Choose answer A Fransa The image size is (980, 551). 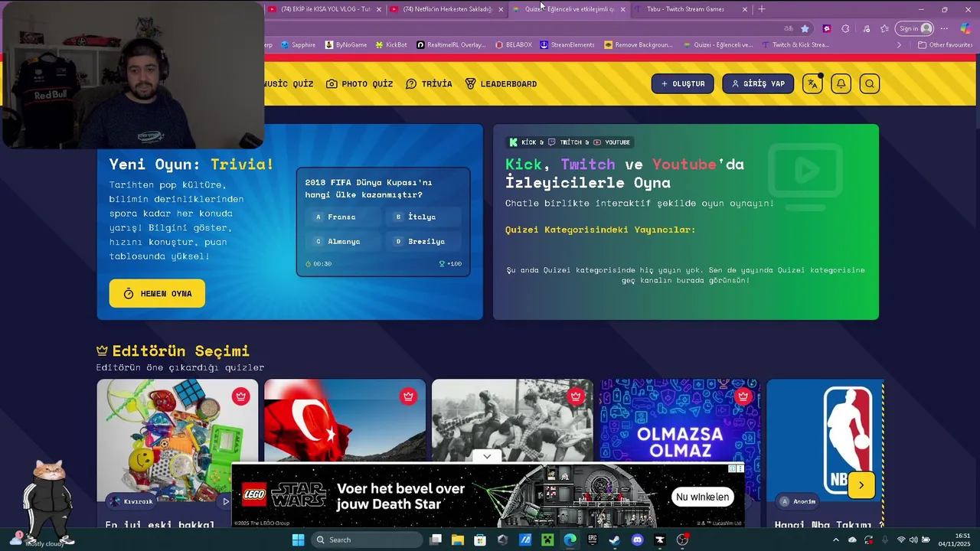click(343, 217)
